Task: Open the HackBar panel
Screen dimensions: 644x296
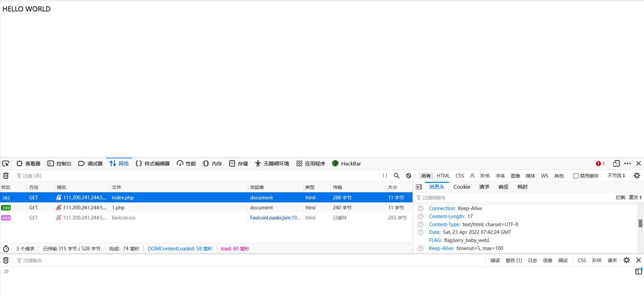Action: click(346, 163)
